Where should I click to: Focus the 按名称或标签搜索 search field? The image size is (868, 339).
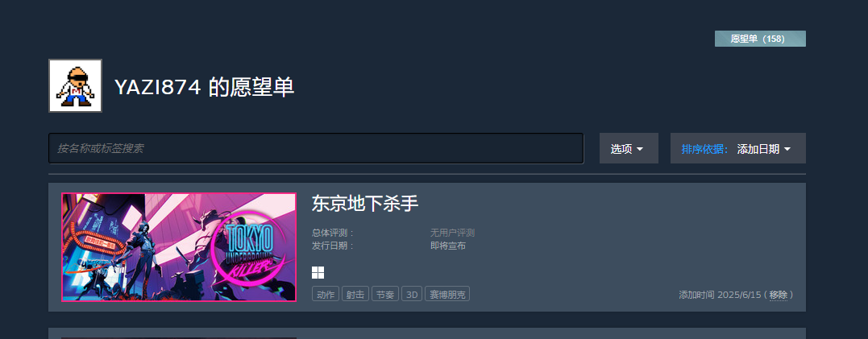[316, 148]
